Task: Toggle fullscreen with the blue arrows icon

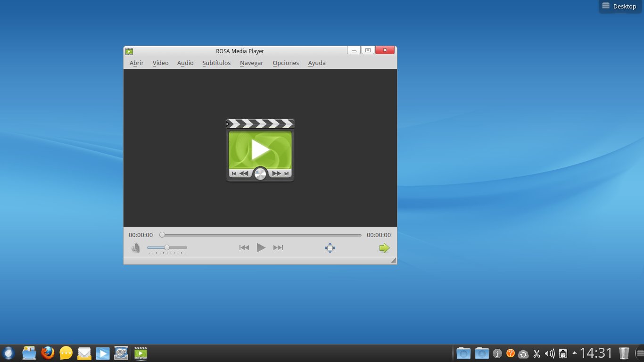Action: click(330, 248)
